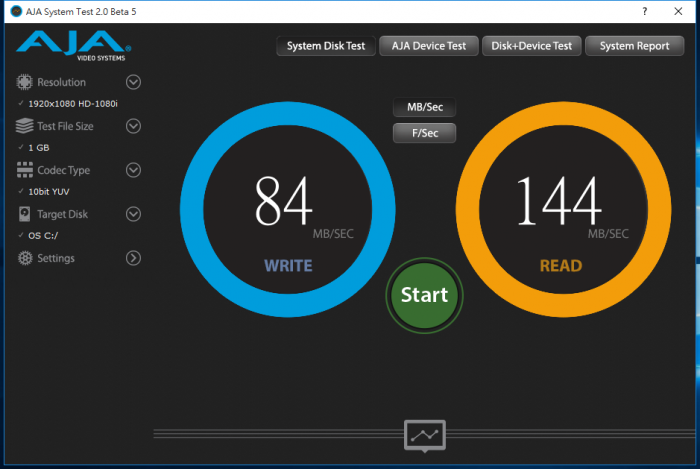Open the graph view icon at bottom
The image size is (700, 469).
point(425,435)
